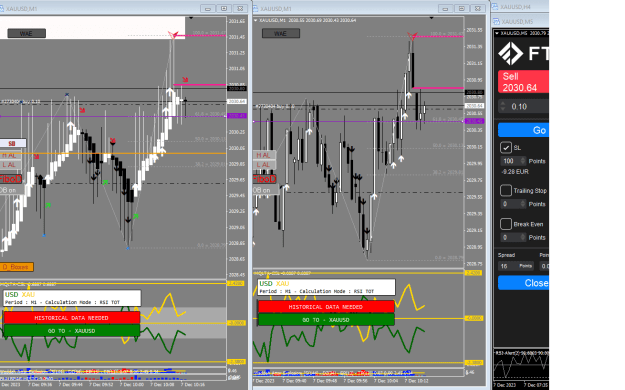
Task: Click the XAUUSD,H4 window title bar
Action: [520, 7]
